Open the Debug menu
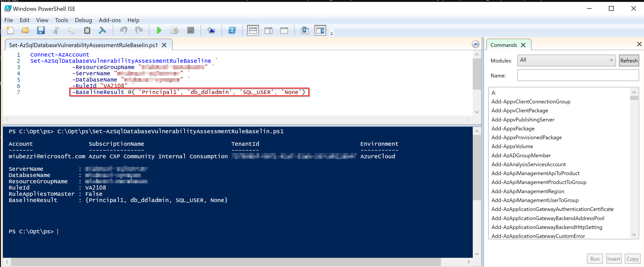The height and width of the screenshot is (267, 644). (x=83, y=20)
